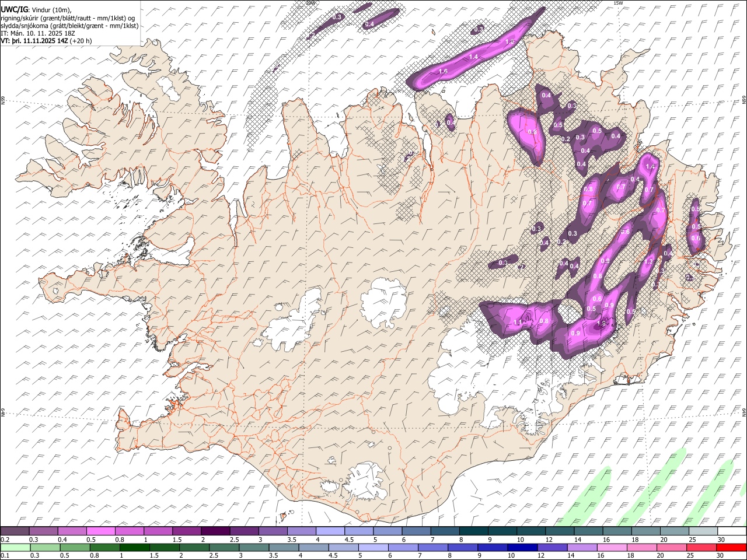Click the 'rigning/skúrir' legend description line

pos(69,17)
